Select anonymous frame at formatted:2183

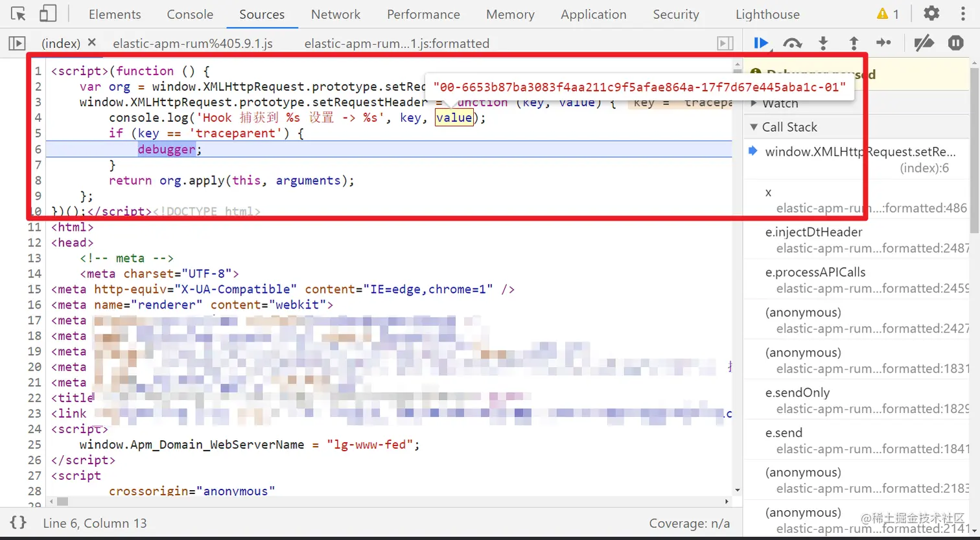(x=857, y=480)
